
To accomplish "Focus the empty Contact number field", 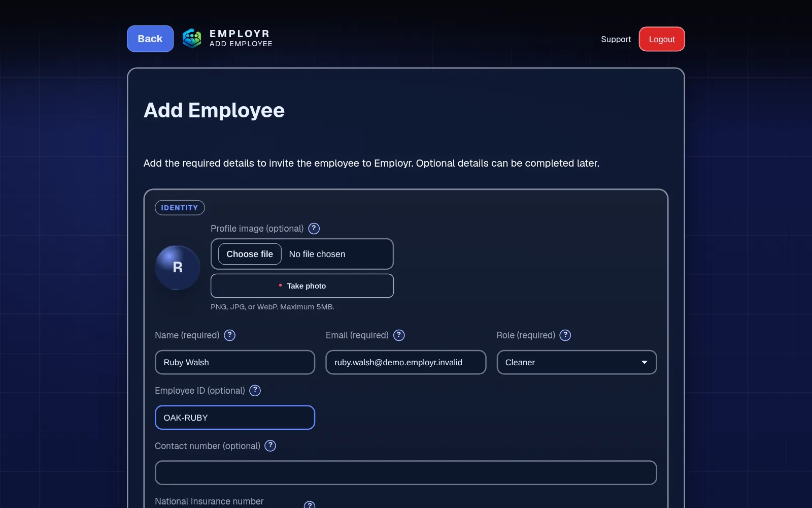I will click(406, 473).
